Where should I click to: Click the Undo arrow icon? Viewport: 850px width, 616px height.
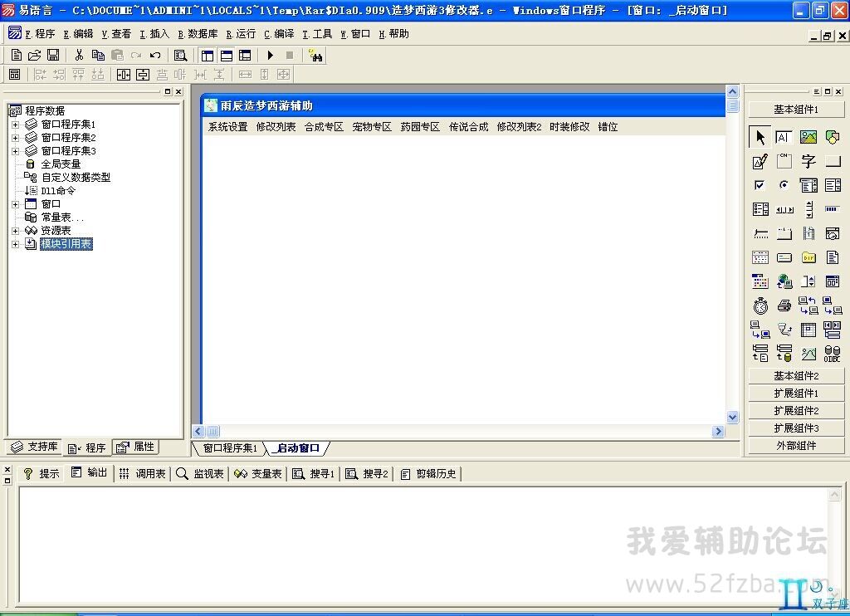click(155, 55)
